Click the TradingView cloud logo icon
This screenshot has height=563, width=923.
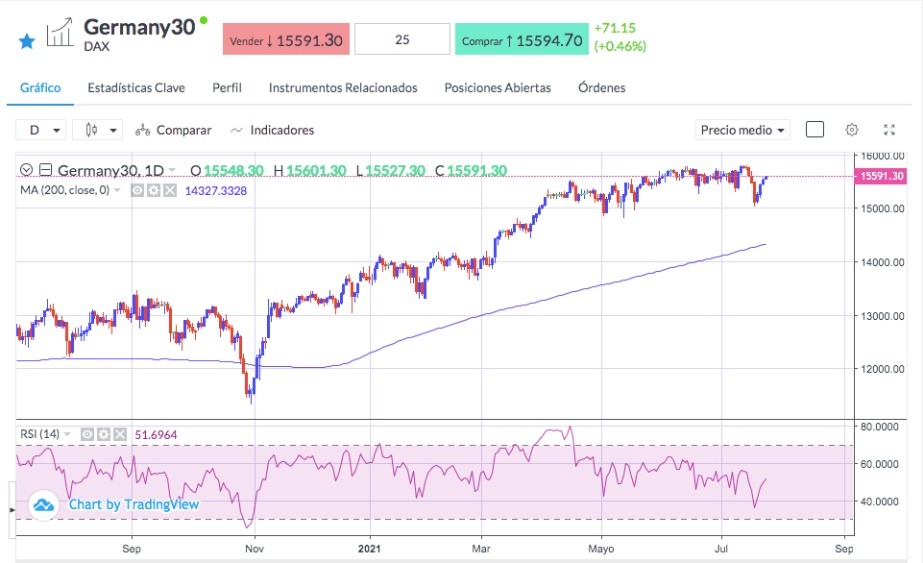[44, 505]
